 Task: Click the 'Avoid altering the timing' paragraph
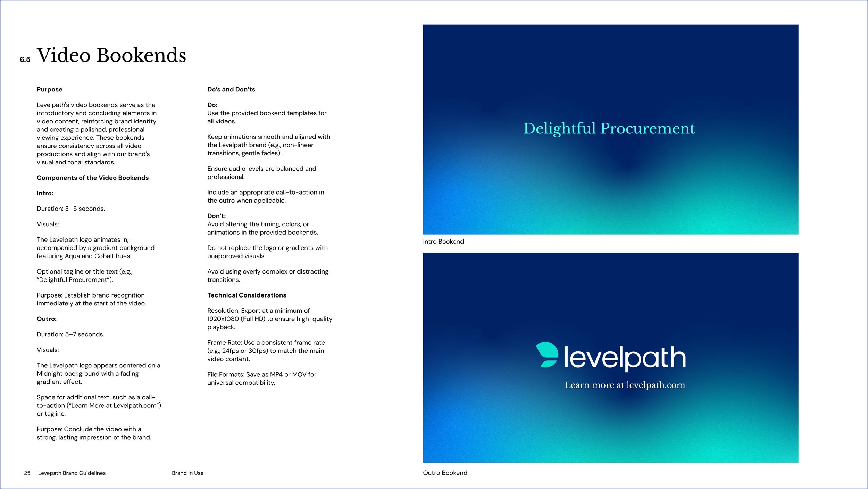pyautogui.click(x=262, y=228)
